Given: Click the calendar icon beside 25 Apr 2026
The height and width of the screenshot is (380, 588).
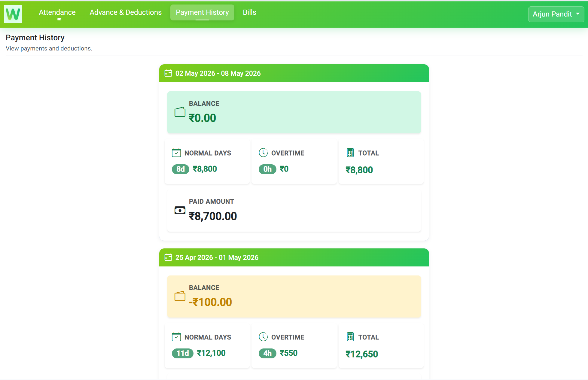Looking at the screenshot, I should pyautogui.click(x=168, y=257).
